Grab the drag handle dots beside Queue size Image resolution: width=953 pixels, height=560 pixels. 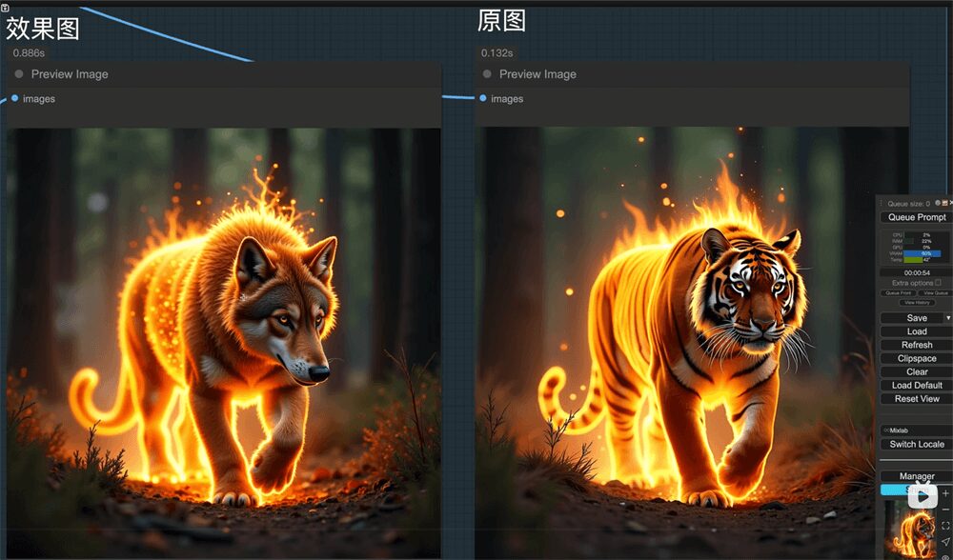click(x=882, y=204)
